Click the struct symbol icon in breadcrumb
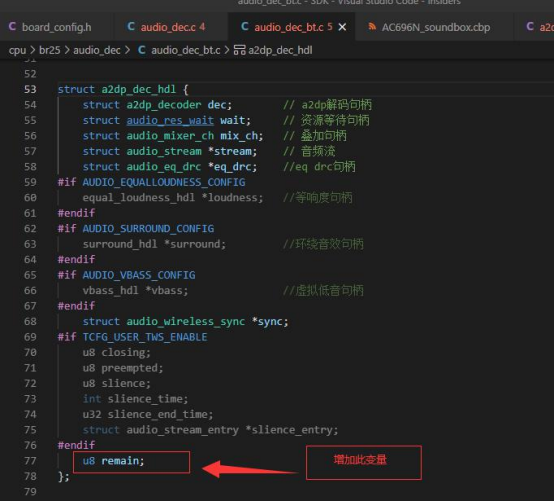The width and height of the screenshot is (554, 501). click(240, 50)
